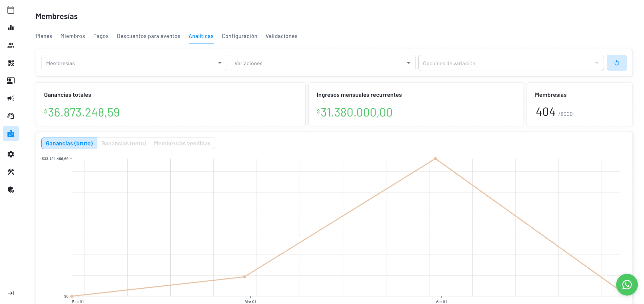Click the /6000 membership limit text

pos(566,114)
